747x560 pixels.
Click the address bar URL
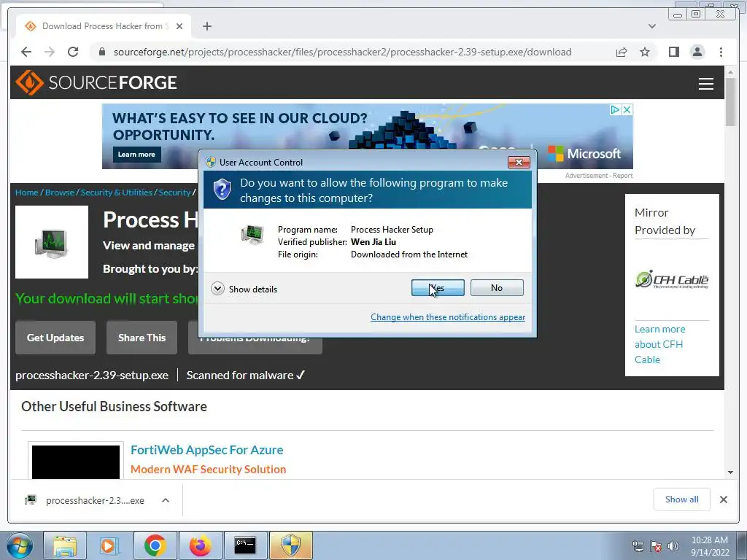click(343, 52)
